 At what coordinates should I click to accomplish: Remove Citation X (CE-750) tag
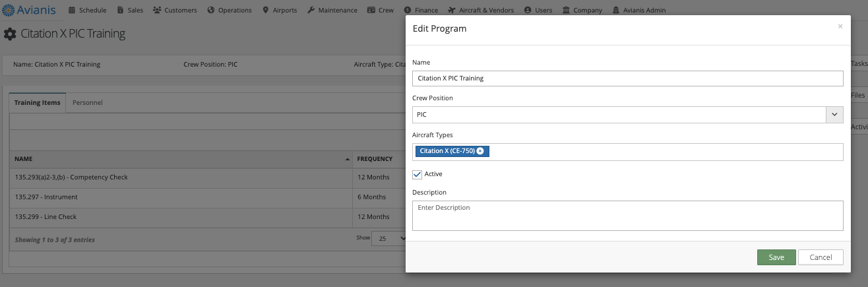(x=480, y=151)
